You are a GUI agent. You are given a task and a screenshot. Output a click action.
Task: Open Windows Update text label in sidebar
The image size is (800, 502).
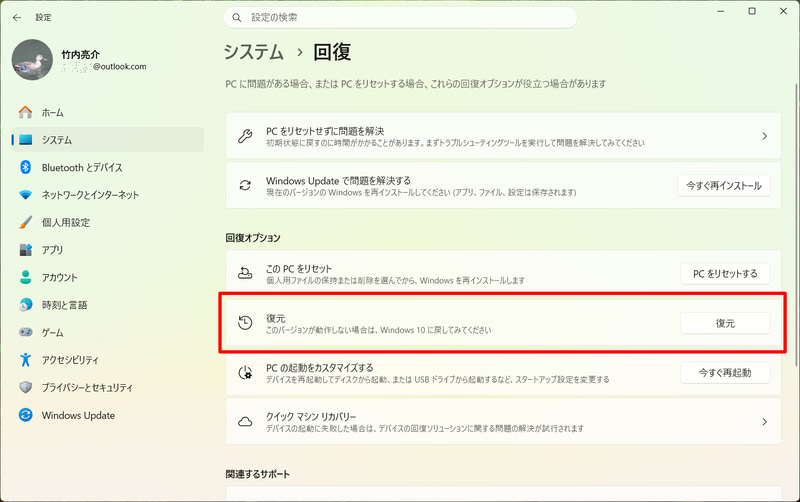(78, 415)
